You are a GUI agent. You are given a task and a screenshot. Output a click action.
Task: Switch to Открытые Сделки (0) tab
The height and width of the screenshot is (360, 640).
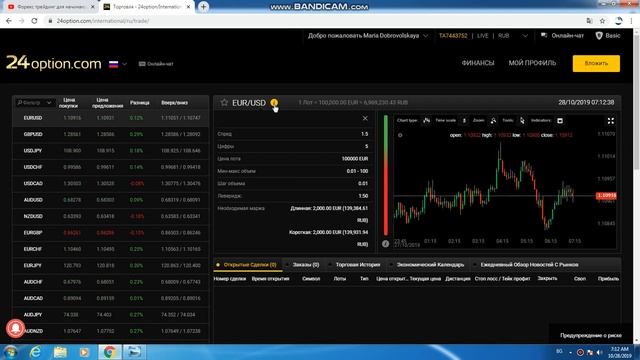[x=248, y=265]
